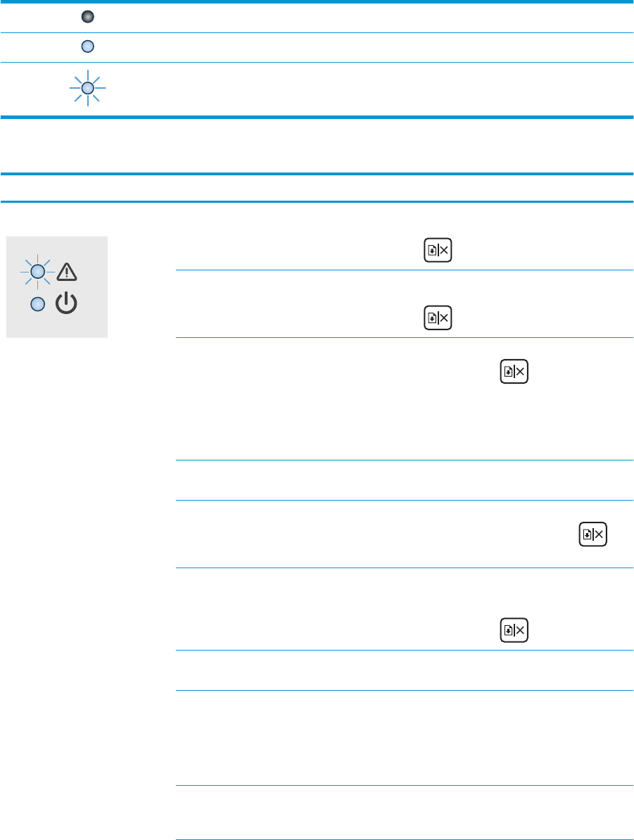The height and width of the screenshot is (840, 634).
Task: Click the thick blue rule under blinking legend row
Action: click(x=317, y=116)
